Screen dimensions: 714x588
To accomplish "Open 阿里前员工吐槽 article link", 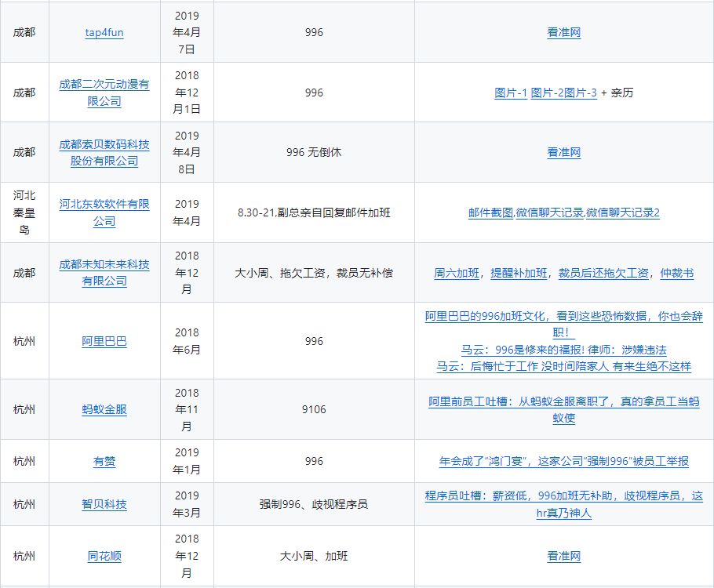I will click(x=563, y=409).
